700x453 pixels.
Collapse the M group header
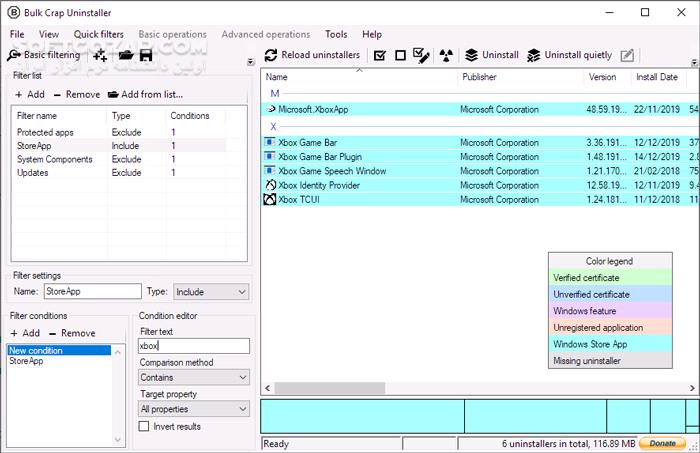(275, 94)
